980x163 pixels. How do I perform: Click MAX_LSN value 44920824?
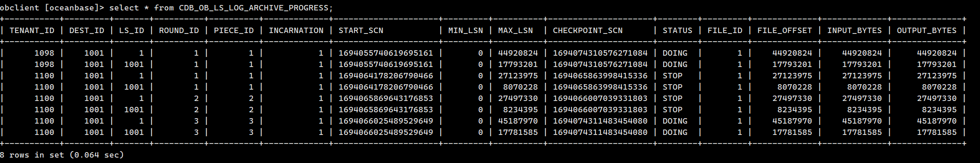click(518, 53)
